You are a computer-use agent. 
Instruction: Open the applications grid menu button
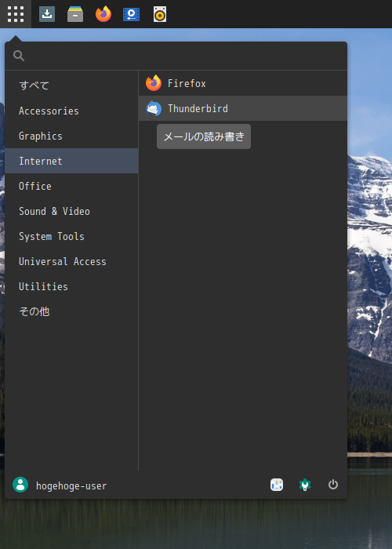click(16, 14)
